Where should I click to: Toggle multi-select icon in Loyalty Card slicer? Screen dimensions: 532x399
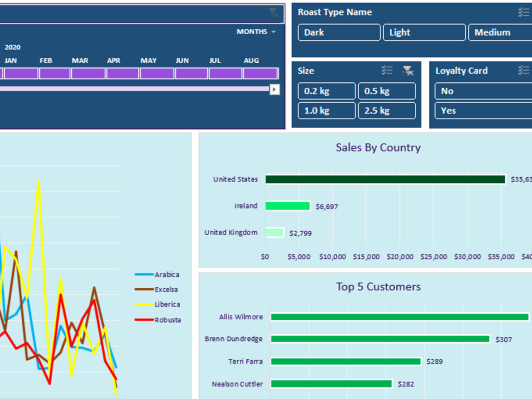pos(523,71)
